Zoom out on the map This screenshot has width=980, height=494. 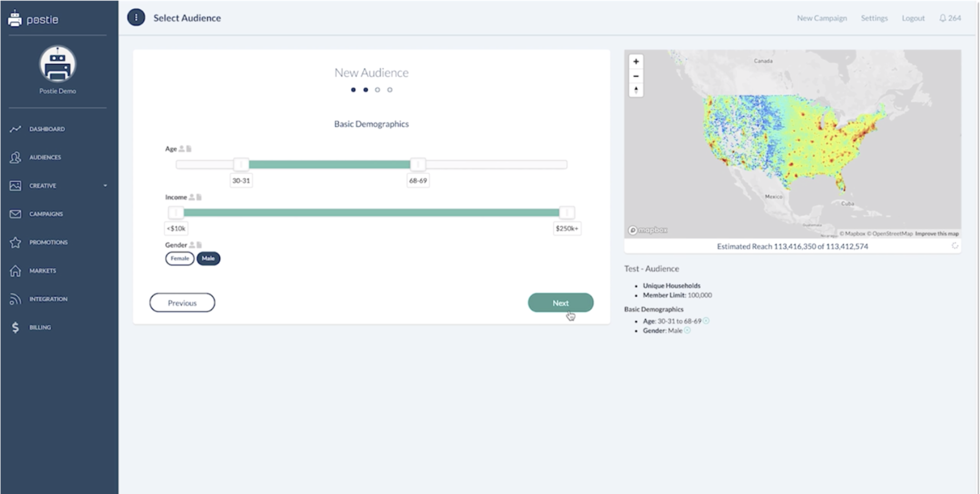[636, 76]
